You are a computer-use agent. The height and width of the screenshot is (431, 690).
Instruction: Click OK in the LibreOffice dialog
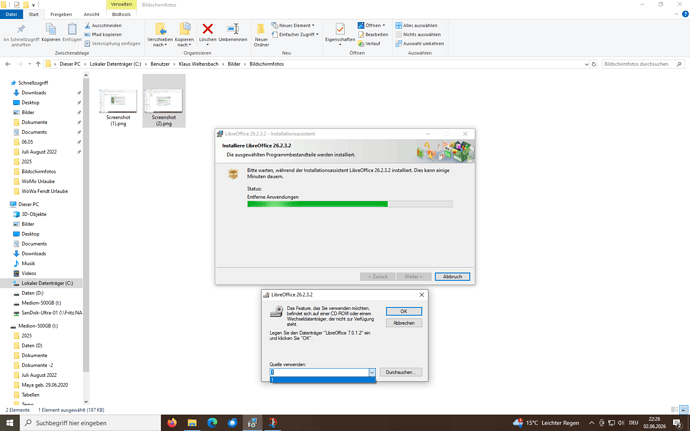(404, 311)
